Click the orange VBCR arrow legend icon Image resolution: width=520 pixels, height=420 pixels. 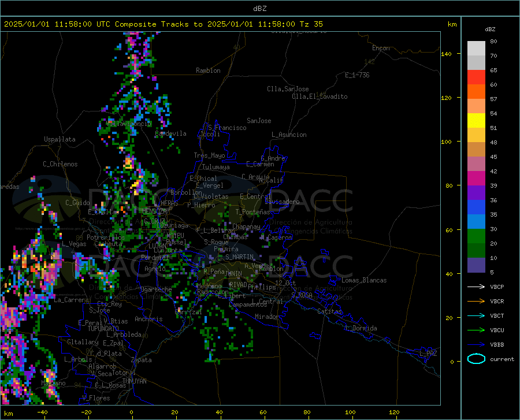click(476, 302)
